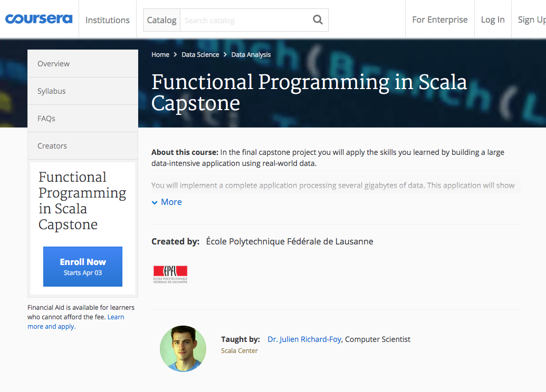Screen dimensions: 546x392
Task: Open the Catalog dropdown
Action: coord(161,20)
